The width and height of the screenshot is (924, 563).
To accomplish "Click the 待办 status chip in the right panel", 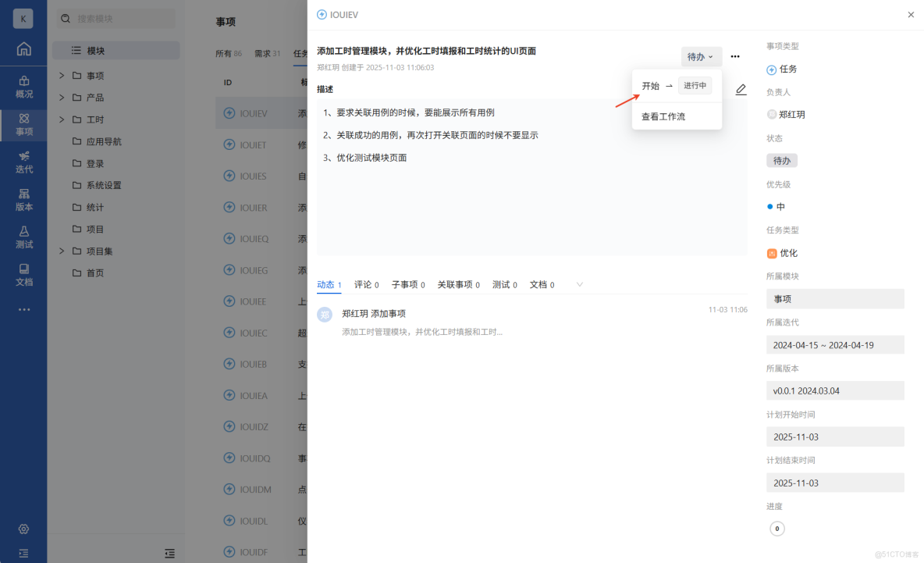I will (782, 160).
